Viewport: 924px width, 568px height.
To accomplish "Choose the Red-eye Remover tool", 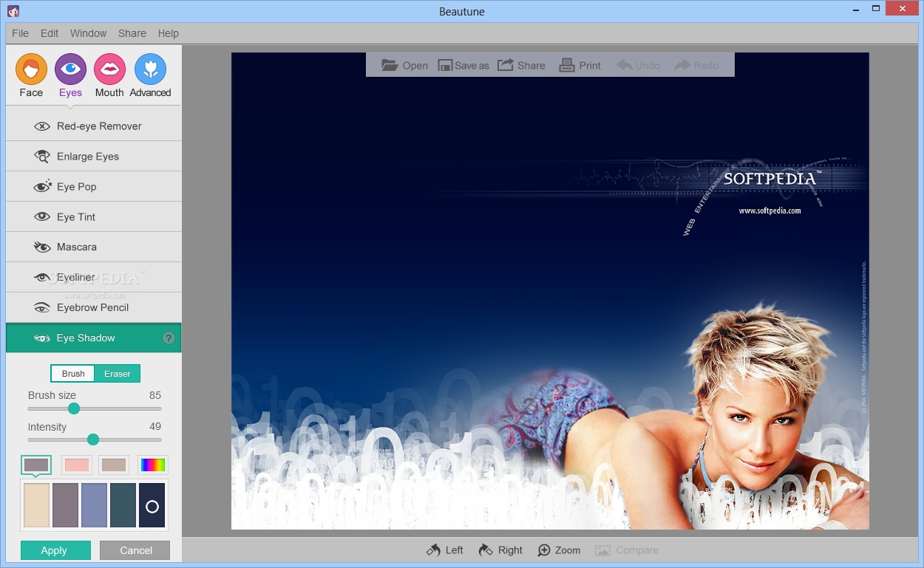I will pyautogui.click(x=93, y=126).
